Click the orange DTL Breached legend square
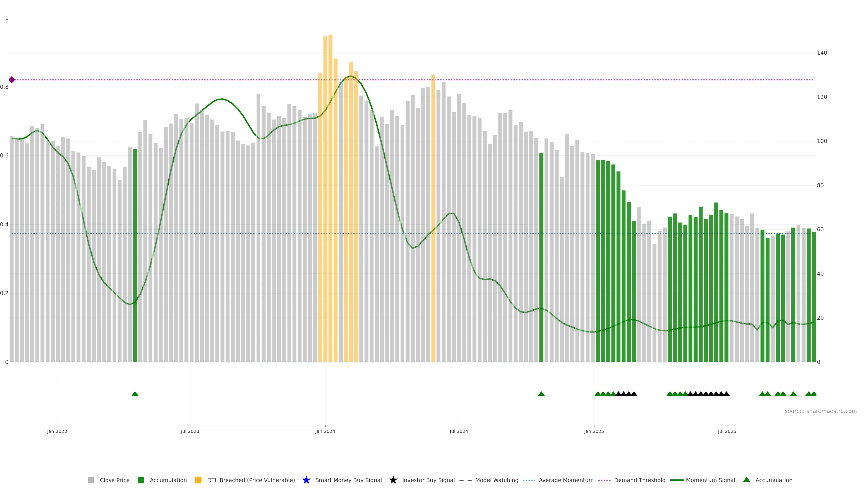The width and height of the screenshot is (868, 488). click(198, 480)
